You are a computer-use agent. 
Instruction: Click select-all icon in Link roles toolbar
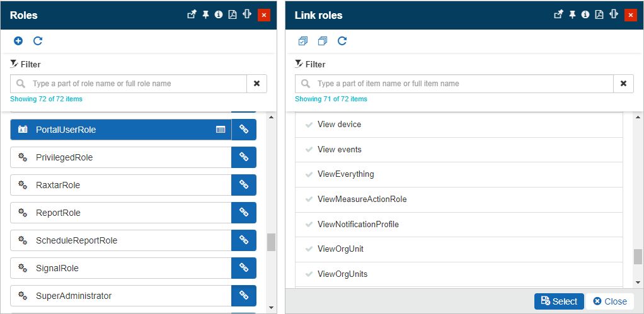point(303,41)
